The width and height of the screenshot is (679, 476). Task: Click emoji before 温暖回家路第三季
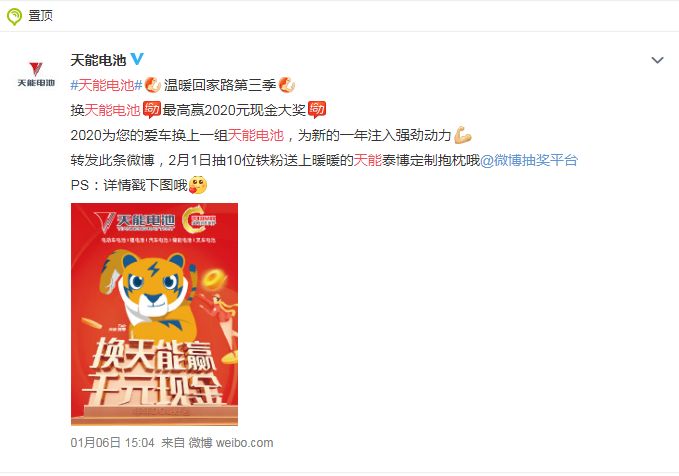(x=152, y=84)
